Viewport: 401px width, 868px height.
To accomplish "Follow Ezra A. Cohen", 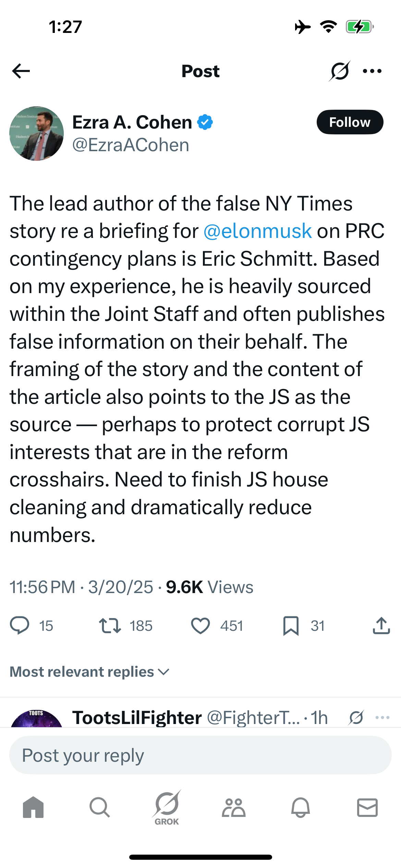I will [350, 122].
